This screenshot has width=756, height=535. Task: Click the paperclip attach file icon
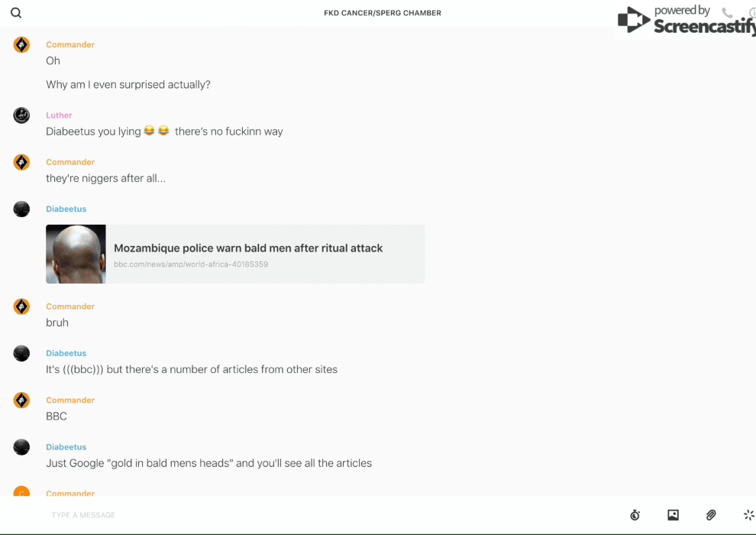[x=711, y=515]
